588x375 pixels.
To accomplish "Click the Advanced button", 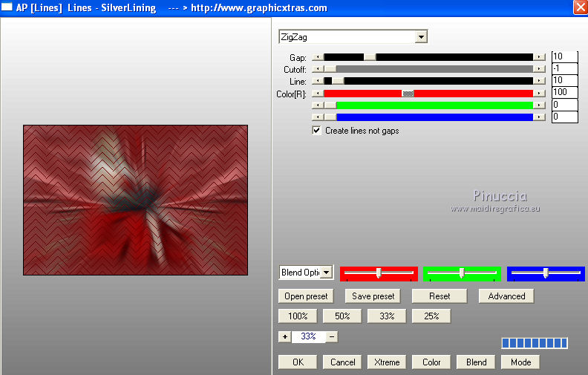I will 506,296.
